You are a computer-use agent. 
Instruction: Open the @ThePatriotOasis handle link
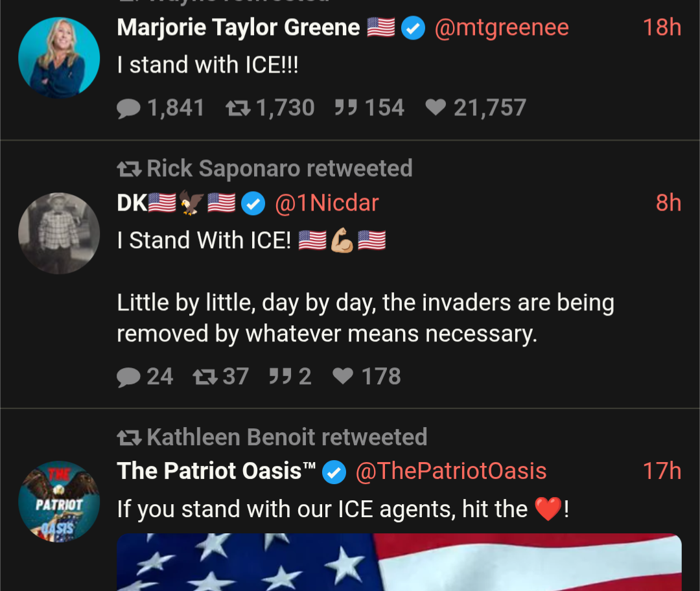pos(451,471)
